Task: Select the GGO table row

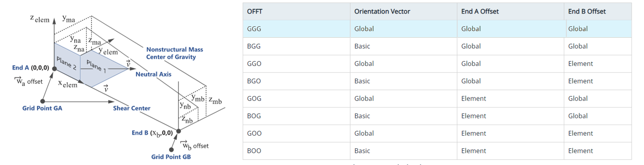Action: pyautogui.click(x=437, y=64)
